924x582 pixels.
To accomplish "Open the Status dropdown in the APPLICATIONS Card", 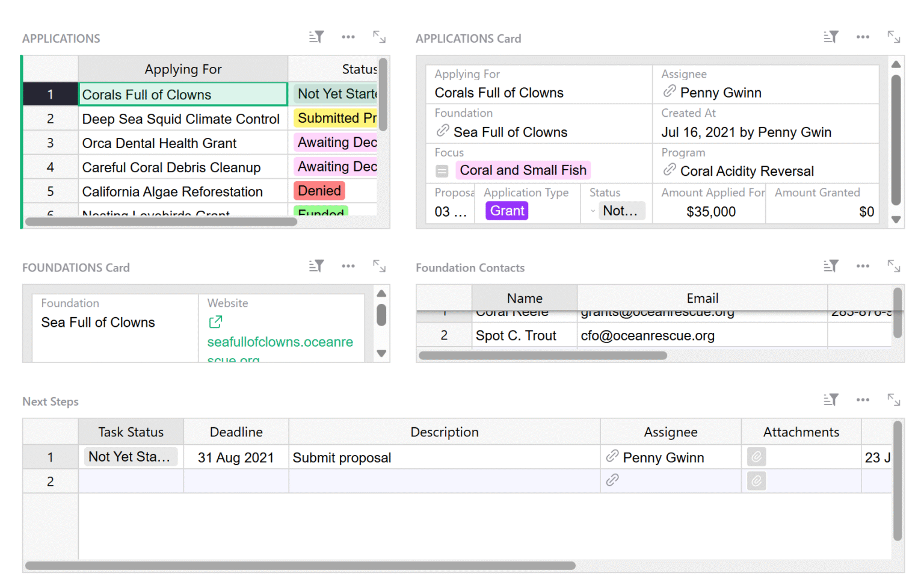I will click(x=593, y=211).
